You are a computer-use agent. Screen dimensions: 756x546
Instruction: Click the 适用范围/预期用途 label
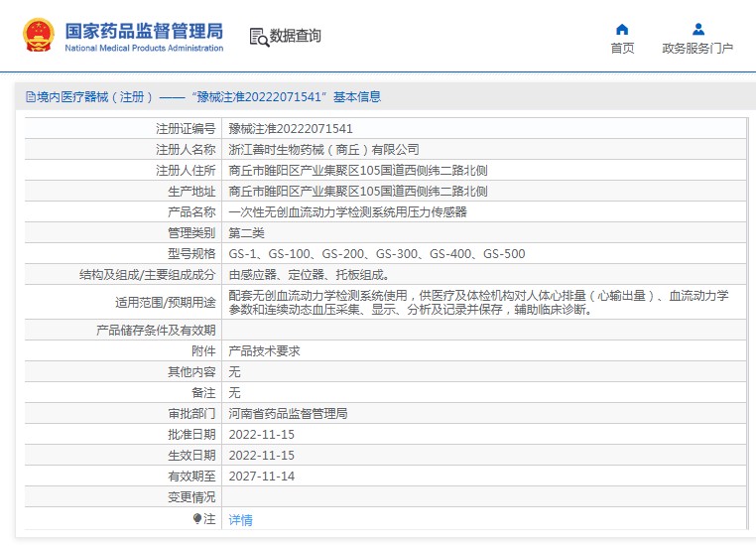coord(166,303)
